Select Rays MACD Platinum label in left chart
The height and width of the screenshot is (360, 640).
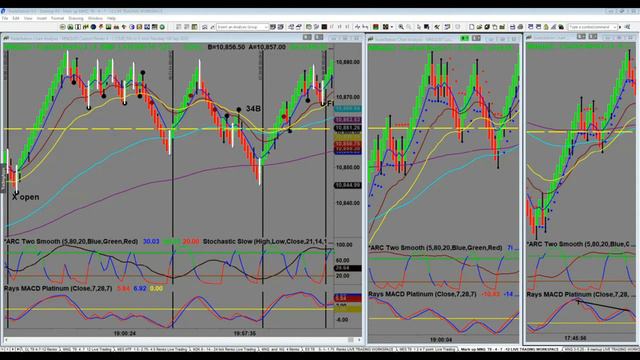pos(58,288)
